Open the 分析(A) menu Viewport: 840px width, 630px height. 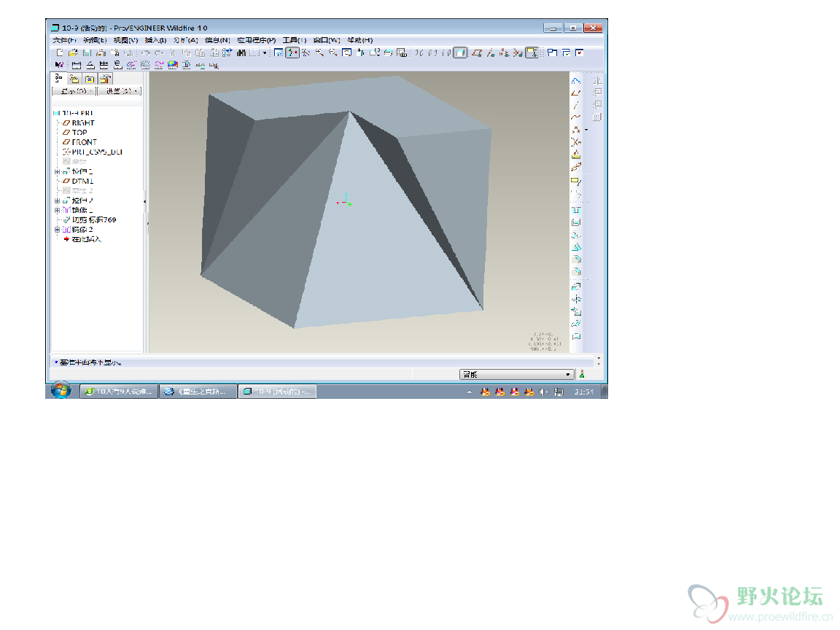pyautogui.click(x=186, y=40)
